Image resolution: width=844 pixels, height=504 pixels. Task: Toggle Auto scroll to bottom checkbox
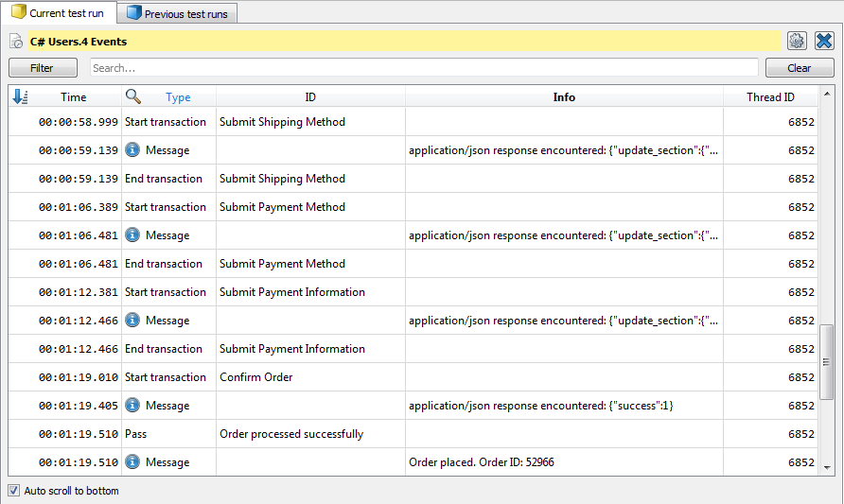(x=13, y=491)
